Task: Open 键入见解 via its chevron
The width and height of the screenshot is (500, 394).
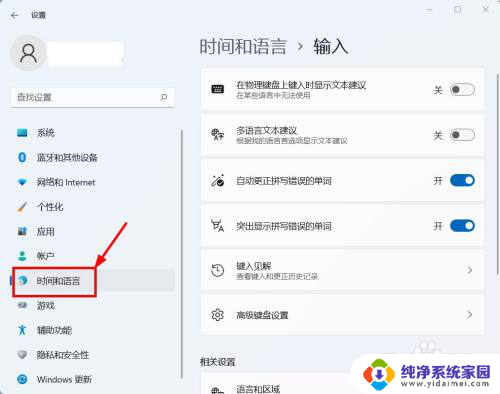Action: coord(470,270)
